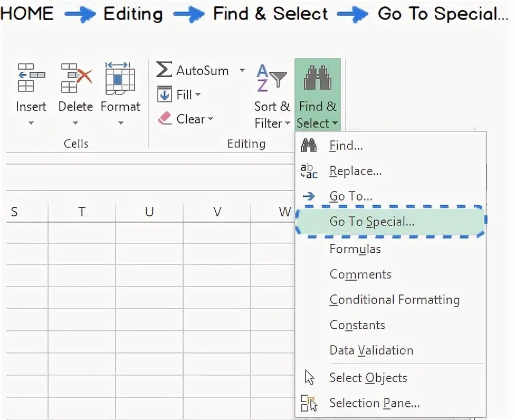This screenshot has width=515, height=420.
Task: Select column T header
Action: (82, 212)
